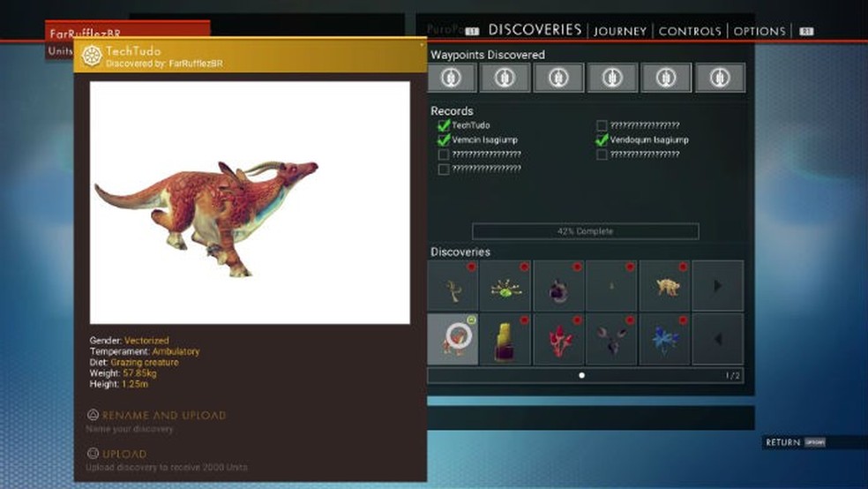Click the TechTudo discovery emblem icon
Screen dimensions: 868x489
(92, 56)
